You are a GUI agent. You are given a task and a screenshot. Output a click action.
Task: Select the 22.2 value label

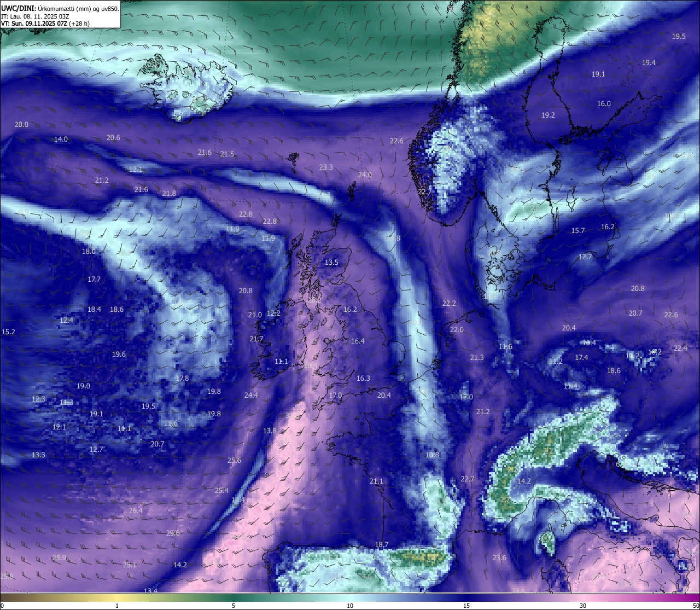pyautogui.click(x=449, y=304)
